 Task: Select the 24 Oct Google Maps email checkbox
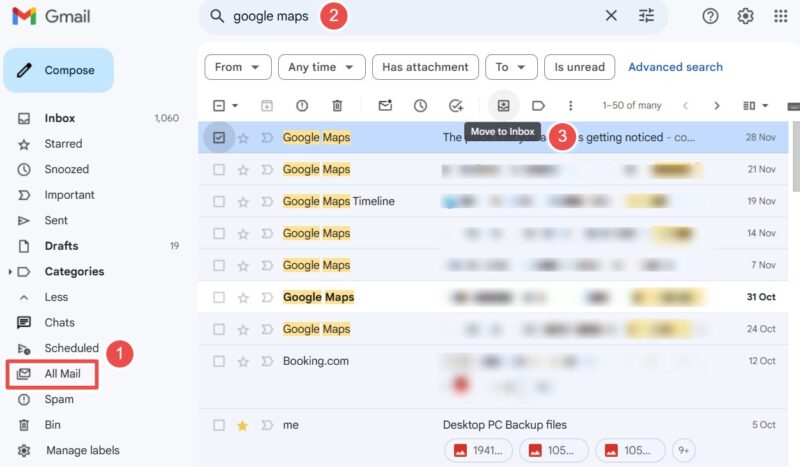tap(219, 329)
